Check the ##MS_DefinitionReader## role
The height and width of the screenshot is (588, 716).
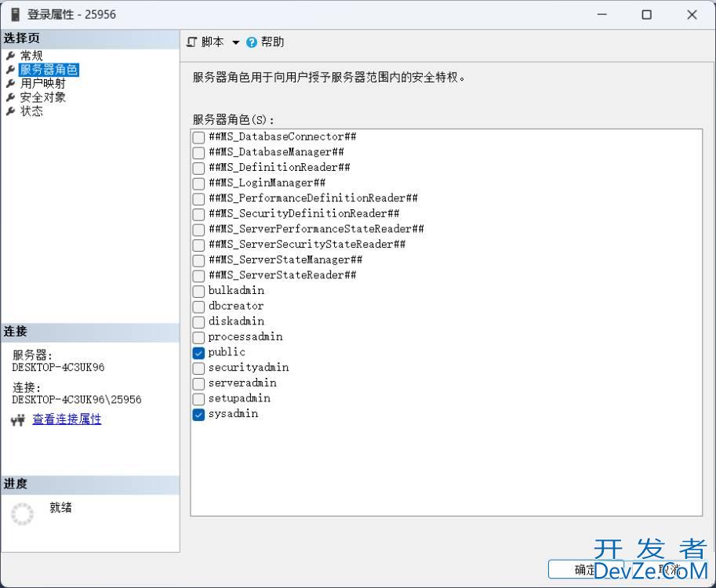(x=198, y=168)
